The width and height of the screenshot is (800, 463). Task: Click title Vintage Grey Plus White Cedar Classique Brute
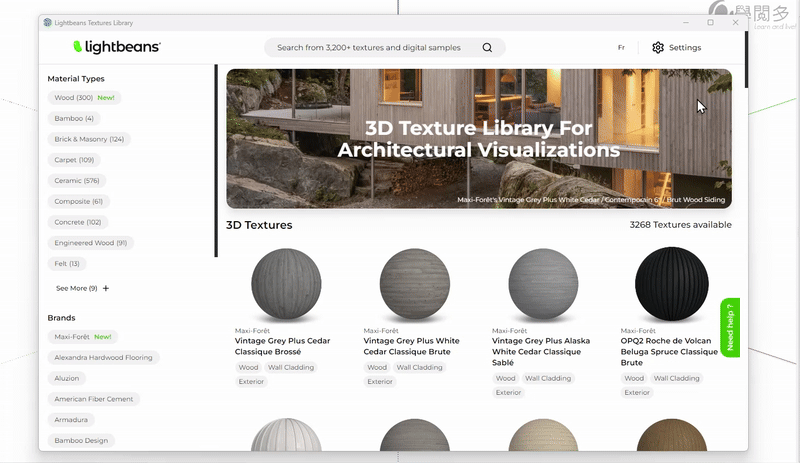tap(412, 346)
